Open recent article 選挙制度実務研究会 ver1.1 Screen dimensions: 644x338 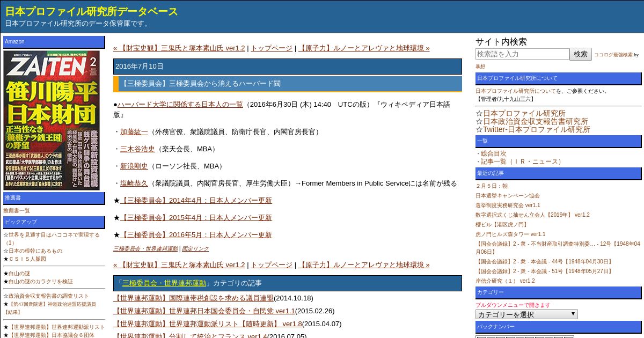pyautogui.click(x=508, y=205)
